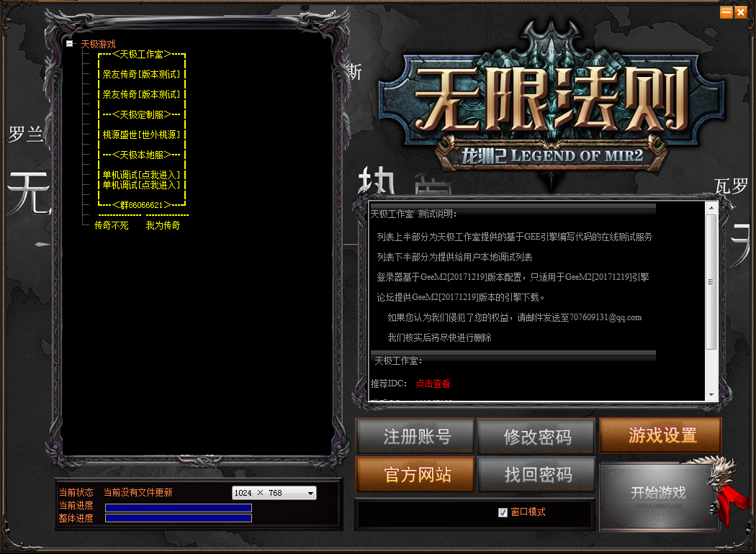Click the 当前没有文件更新 status text
This screenshot has height=554, width=756.
click(138, 492)
